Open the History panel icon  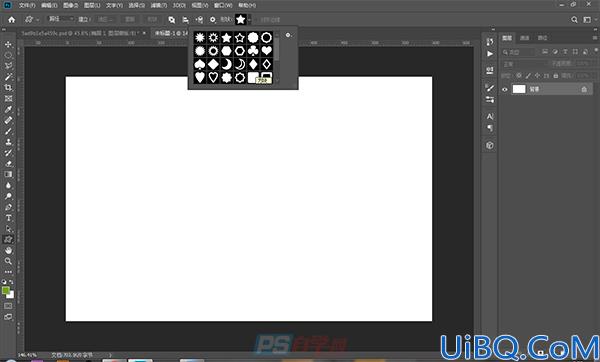point(490,42)
